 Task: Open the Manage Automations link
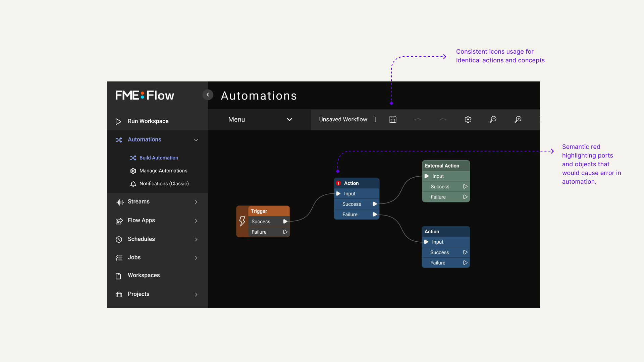pyautogui.click(x=163, y=171)
